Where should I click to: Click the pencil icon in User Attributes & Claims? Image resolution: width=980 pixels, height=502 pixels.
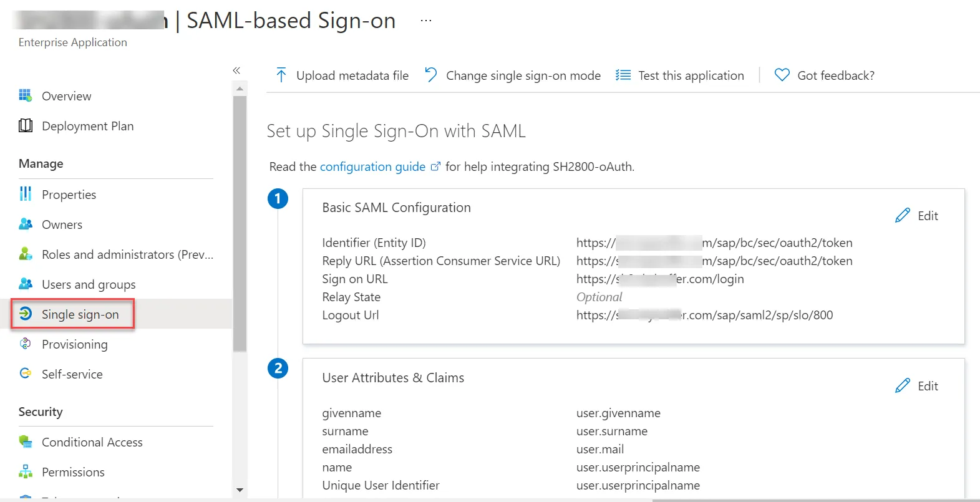click(x=903, y=386)
